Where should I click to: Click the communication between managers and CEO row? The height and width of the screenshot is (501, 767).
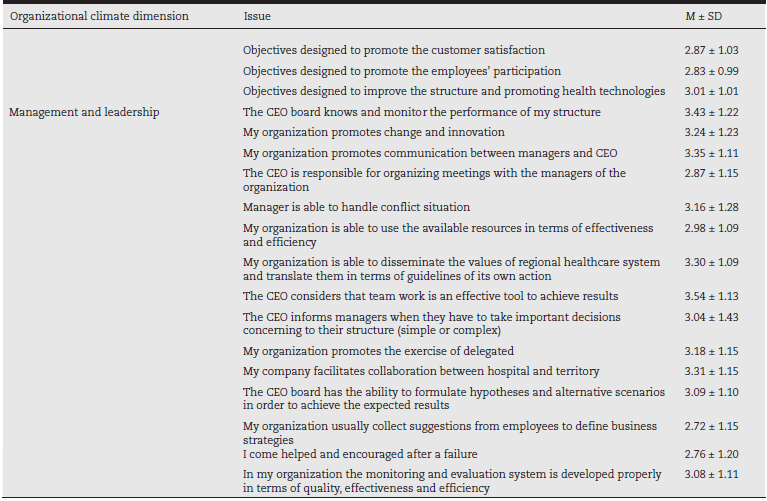[x=430, y=153]
